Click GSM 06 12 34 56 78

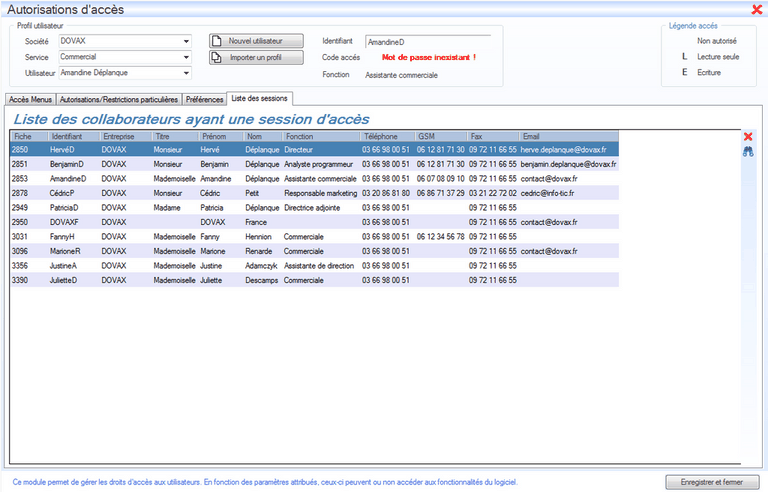440,237
